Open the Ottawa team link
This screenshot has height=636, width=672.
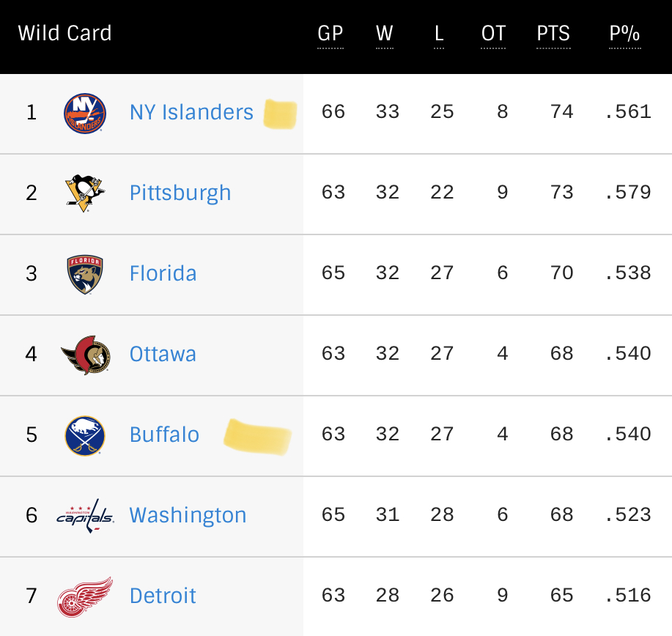[163, 354]
